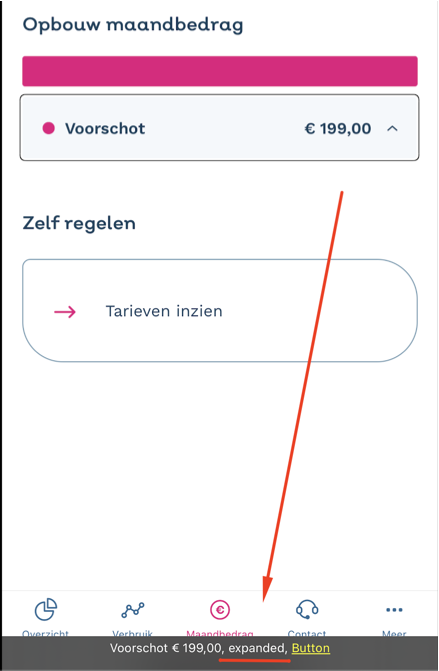Viewport: 439px width, 671px height.
Task: Click the pink dot next to Voorschot
Action: (x=49, y=128)
